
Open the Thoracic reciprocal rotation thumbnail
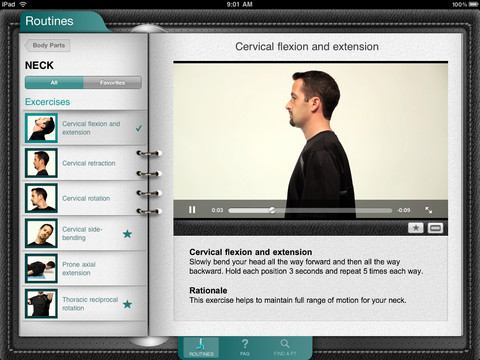pos(41,303)
